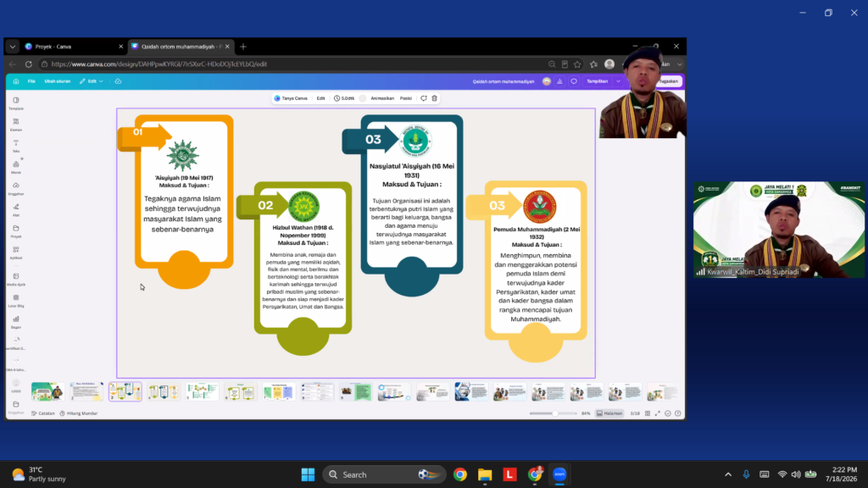868x488 pixels.
Task: Open the comments speech bubble icon
Action: pos(574,81)
